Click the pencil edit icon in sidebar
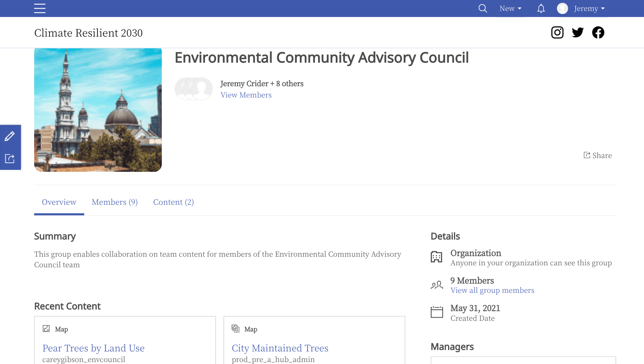This screenshot has width=644, height=364. pyautogui.click(x=10, y=136)
